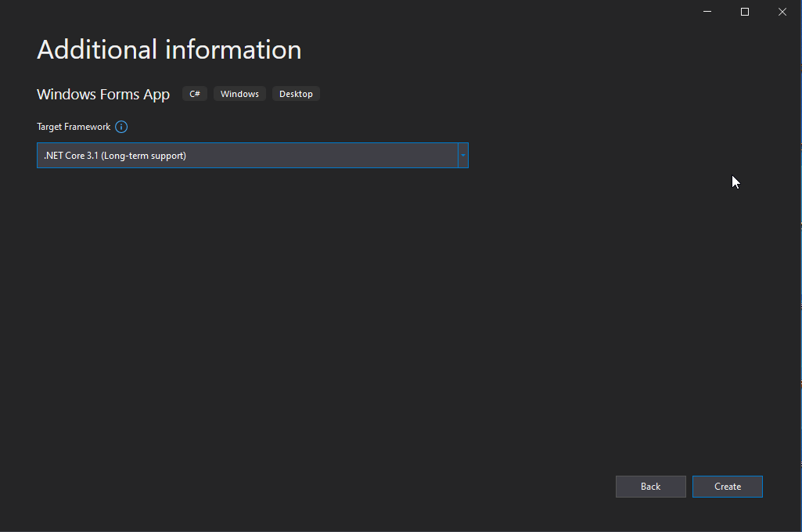Go back to the previous step
Viewport: 802px width, 532px height.
point(650,486)
